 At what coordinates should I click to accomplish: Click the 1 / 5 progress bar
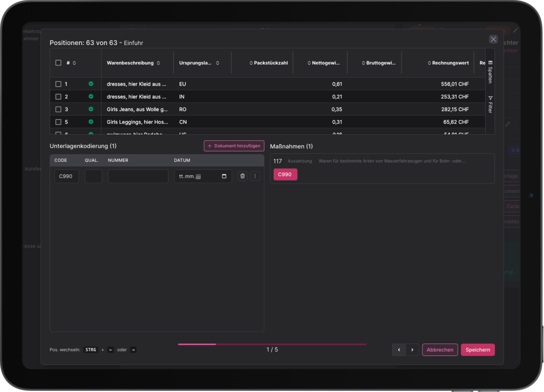point(272,344)
